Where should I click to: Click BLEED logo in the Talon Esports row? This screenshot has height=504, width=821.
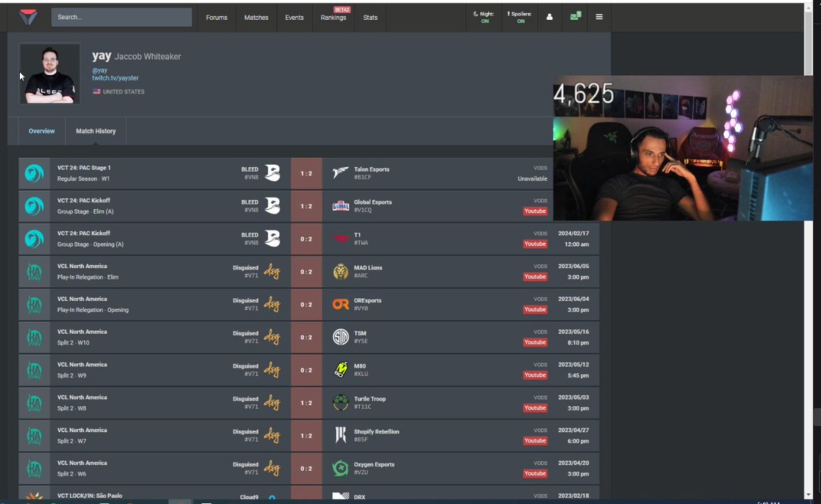pyautogui.click(x=272, y=174)
